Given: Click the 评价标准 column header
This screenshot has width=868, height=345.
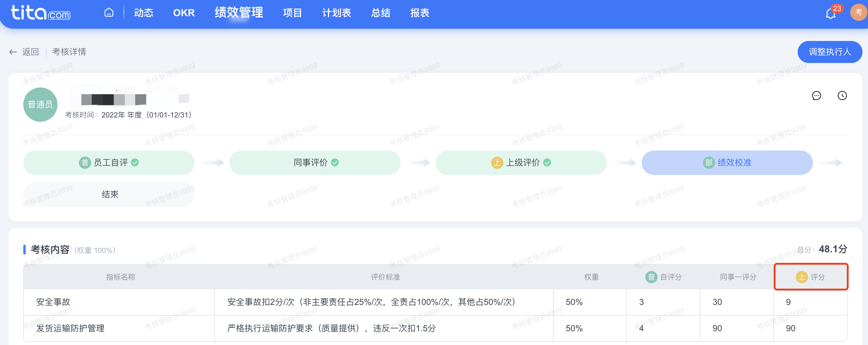Looking at the screenshot, I should pyautogui.click(x=385, y=277).
